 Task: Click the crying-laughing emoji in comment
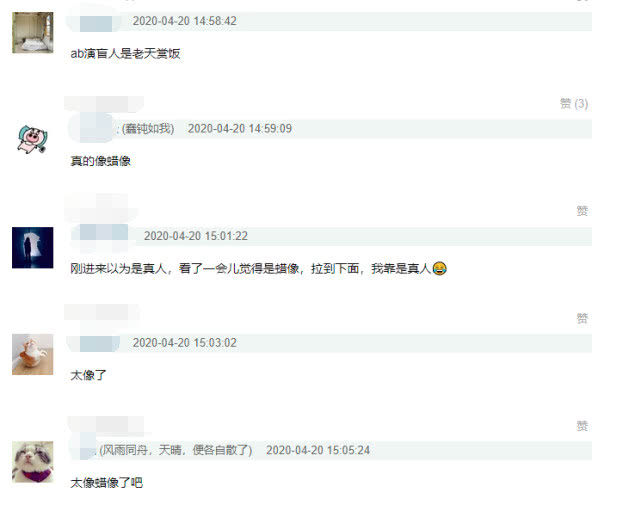pyautogui.click(x=439, y=268)
